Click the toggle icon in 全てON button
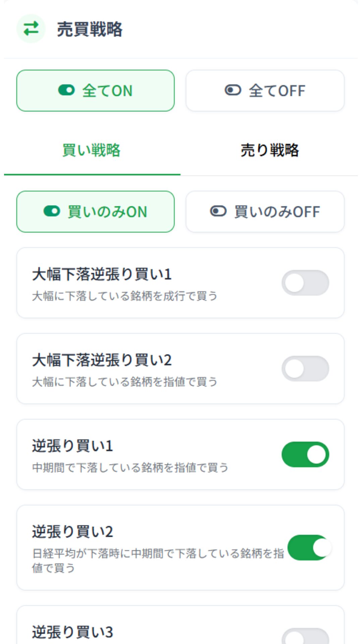Viewport: 362px width, 644px height. (x=66, y=90)
